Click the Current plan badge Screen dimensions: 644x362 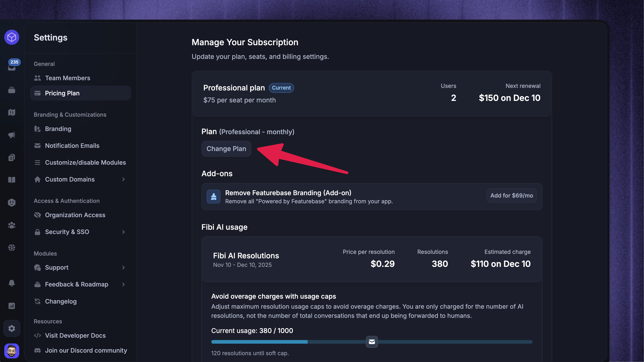[x=281, y=88]
